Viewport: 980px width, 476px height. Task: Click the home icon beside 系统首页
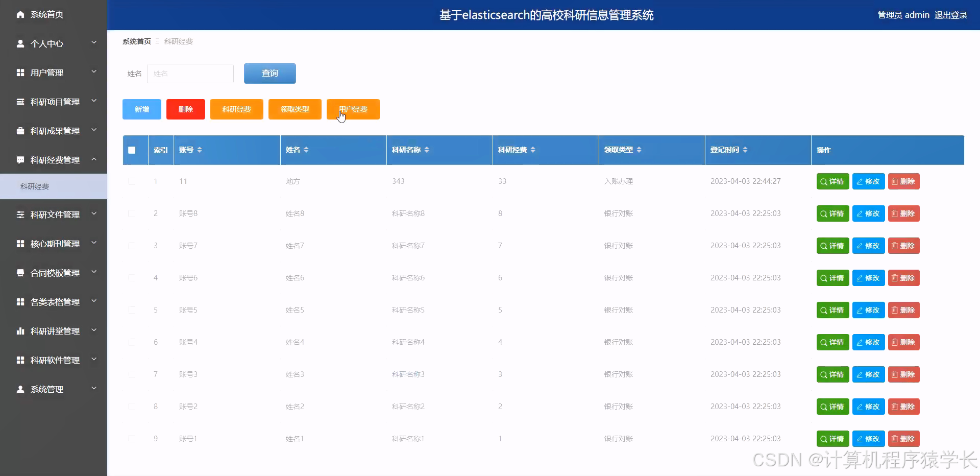20,14
